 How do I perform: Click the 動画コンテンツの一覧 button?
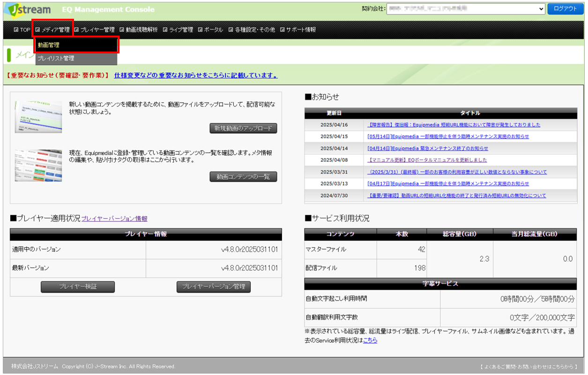(243, 177)
